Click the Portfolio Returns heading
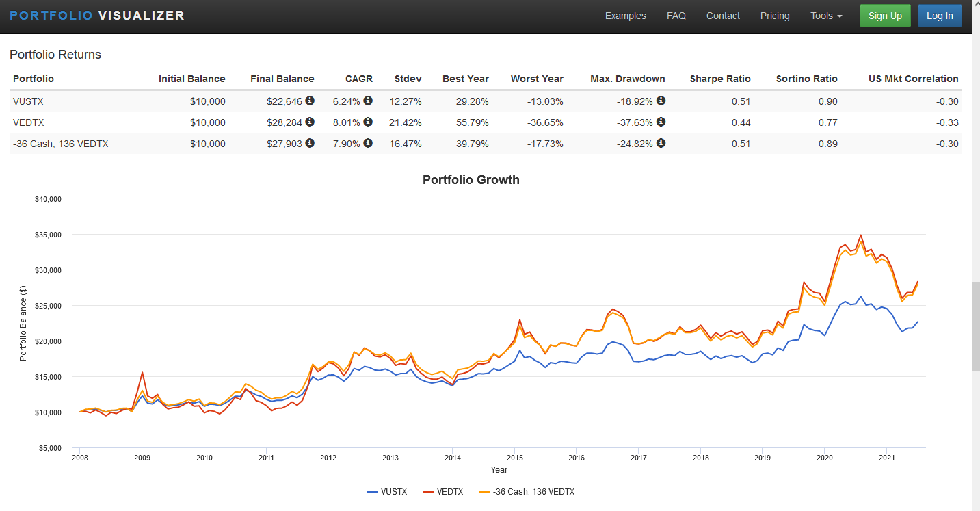 (55, 55)
